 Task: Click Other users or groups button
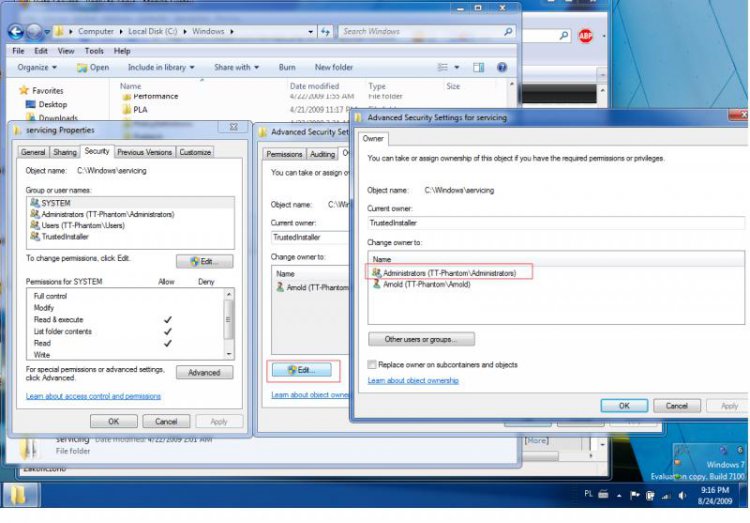[421, 339]
